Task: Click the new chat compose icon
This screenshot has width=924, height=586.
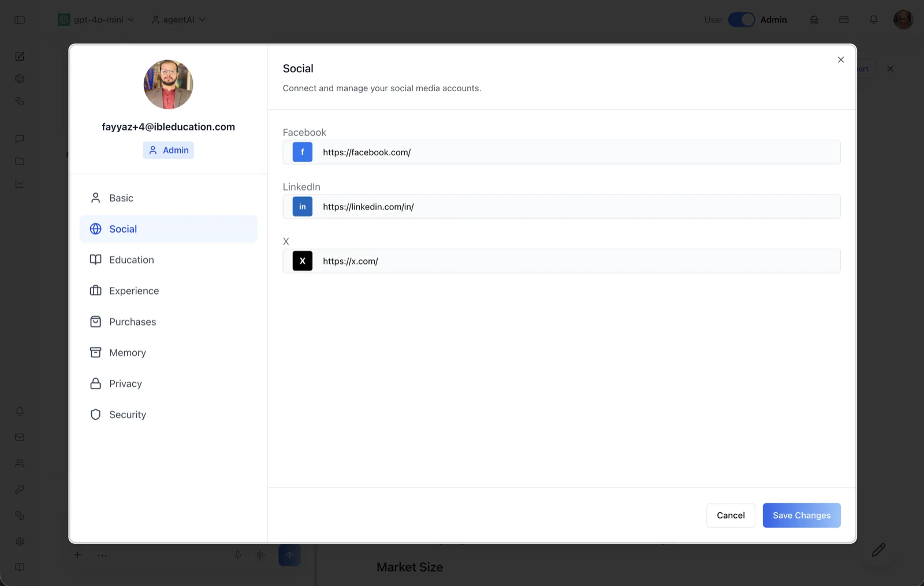Action: [20, 56]
